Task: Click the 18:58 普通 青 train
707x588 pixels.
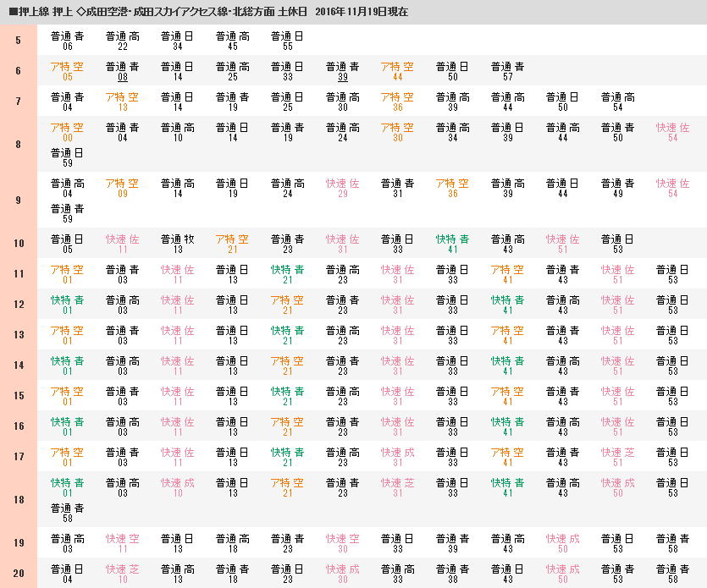Action: 67,512
